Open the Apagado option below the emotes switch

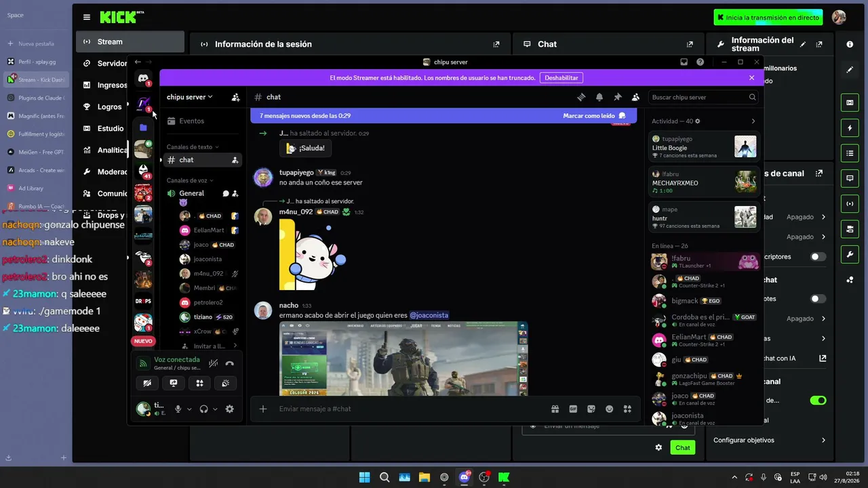tap(806, 319)
